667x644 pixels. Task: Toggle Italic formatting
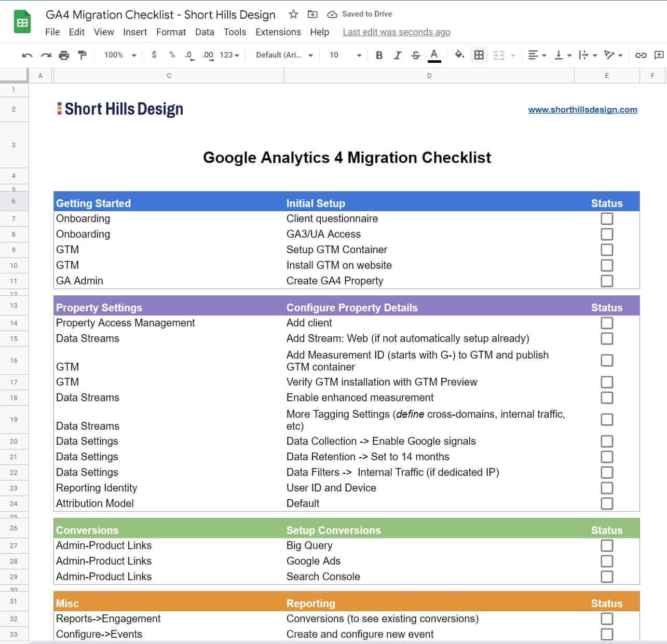398,55
